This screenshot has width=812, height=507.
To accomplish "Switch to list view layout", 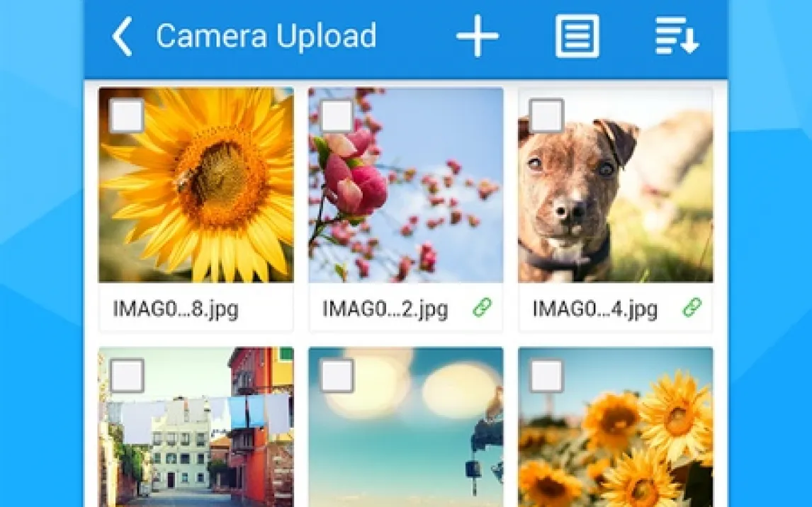I will pos(577,36).
